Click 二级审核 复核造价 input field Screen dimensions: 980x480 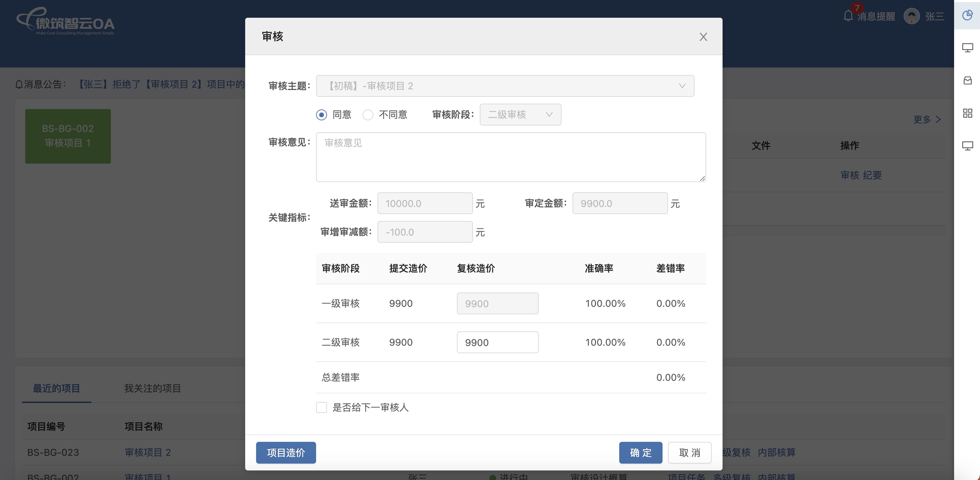point(497,342)
